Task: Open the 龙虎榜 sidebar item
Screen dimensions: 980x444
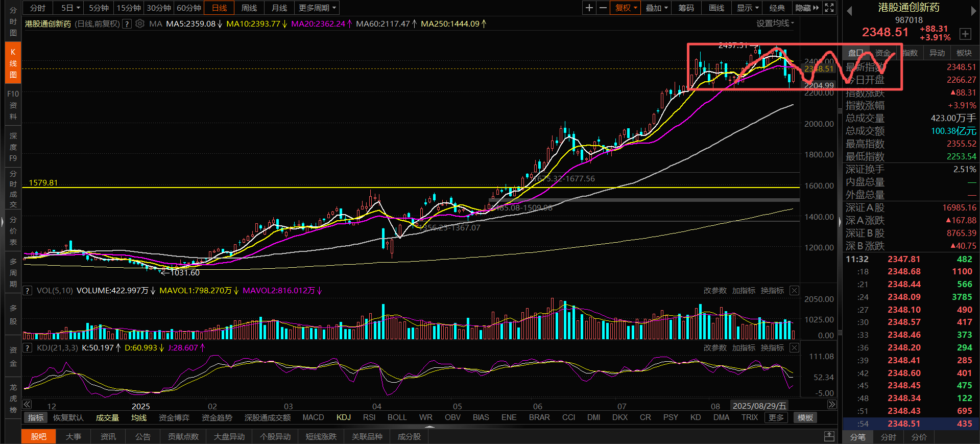Action: coord(13,398)
